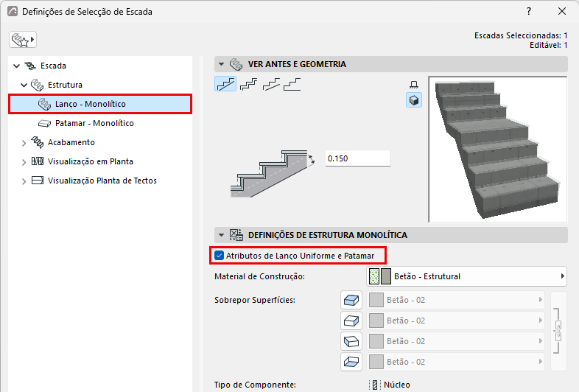Toggle the surface link chain icon
Image resolution: width=579 pixels, height=392 pixels.
click(558, 331)
